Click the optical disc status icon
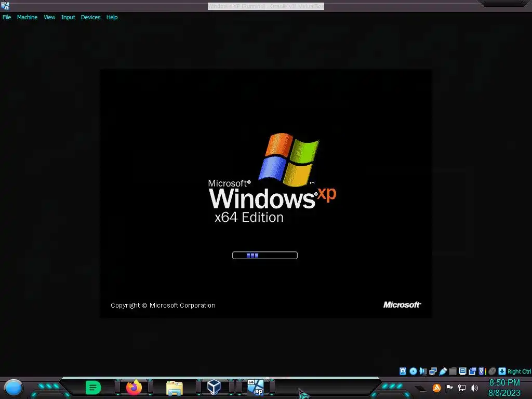Screen dimensions: 532x399 coord(413,371)
